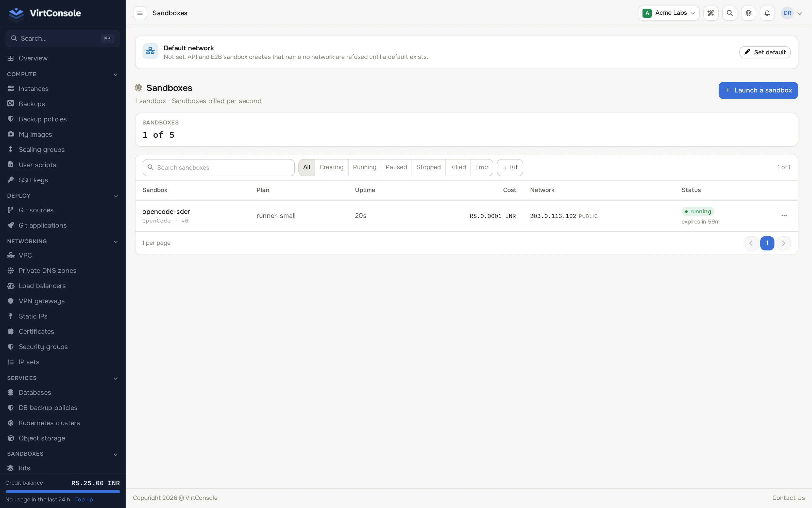Click the Search sandboxes field
812x508 pixels.
(x=218, y=168)
